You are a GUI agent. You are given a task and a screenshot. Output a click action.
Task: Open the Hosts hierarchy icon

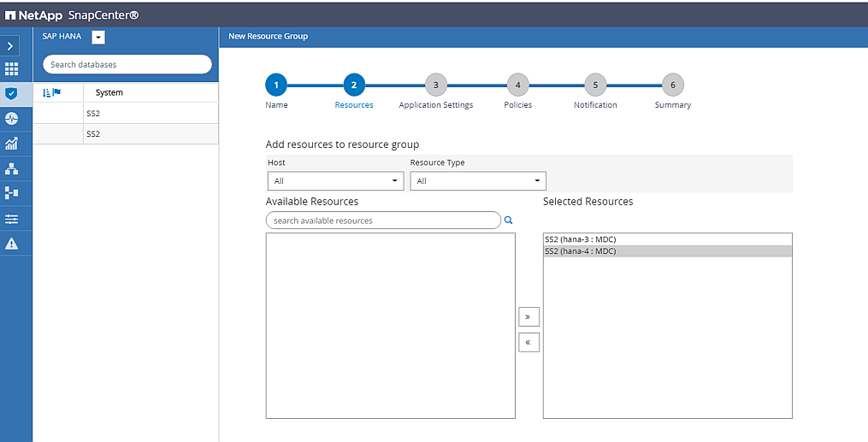coord(11,168)
